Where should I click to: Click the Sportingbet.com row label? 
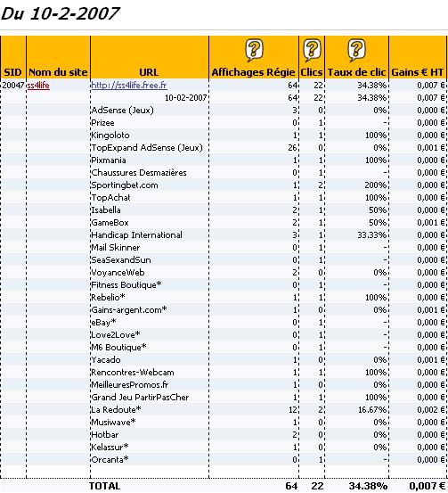click(x=125, y=185)
